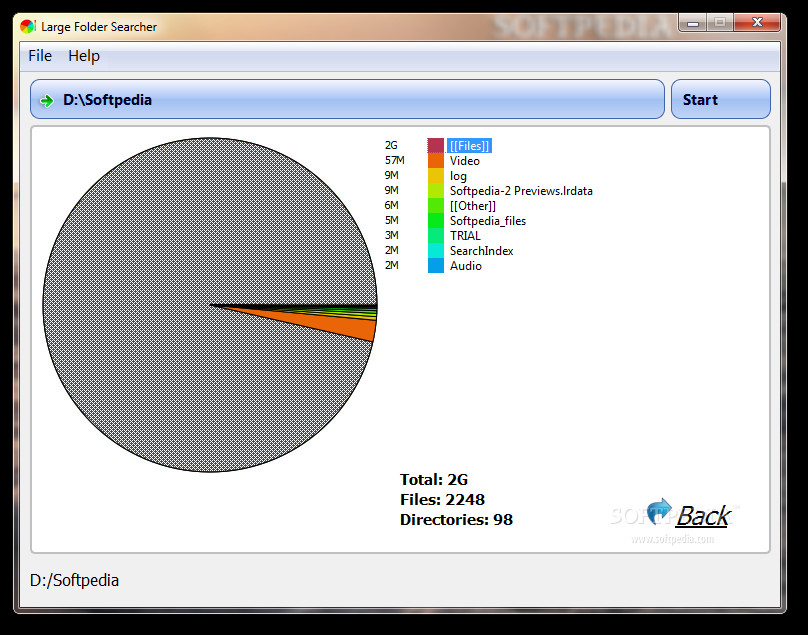Select the Video legend entry

click(464, 161)
